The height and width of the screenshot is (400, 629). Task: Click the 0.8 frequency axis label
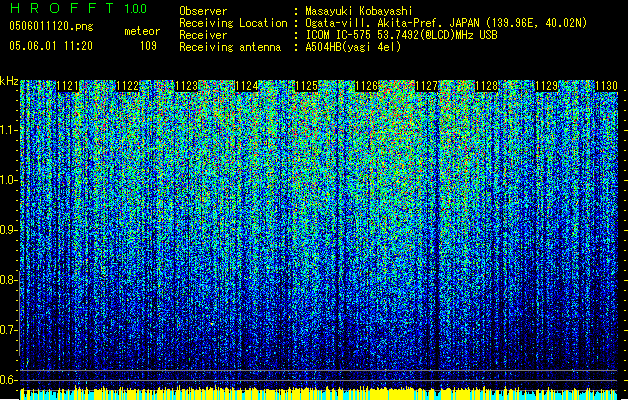(8, 280)
